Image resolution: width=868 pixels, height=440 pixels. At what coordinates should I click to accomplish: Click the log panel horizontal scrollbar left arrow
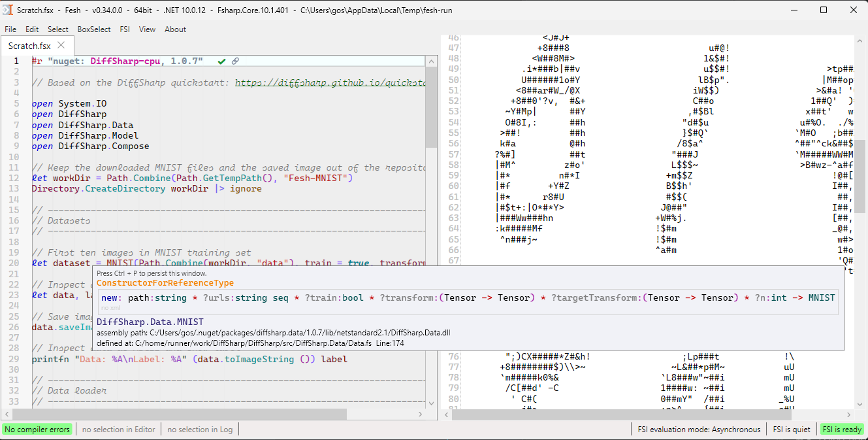(446, 414)
